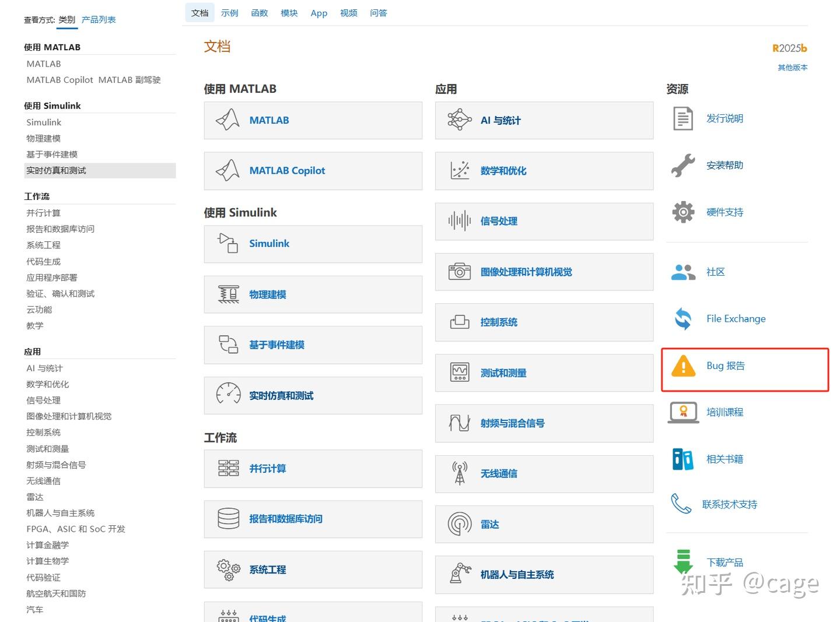
Task: Click 机器人与自主系统 in sidebar
Action: point(61,513)
